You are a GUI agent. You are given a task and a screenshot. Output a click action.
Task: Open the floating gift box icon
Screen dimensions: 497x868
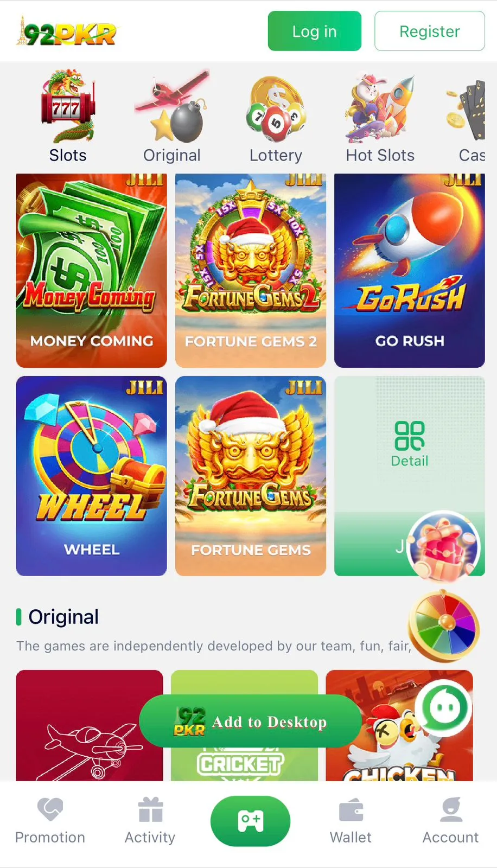[x=444, y=545]
